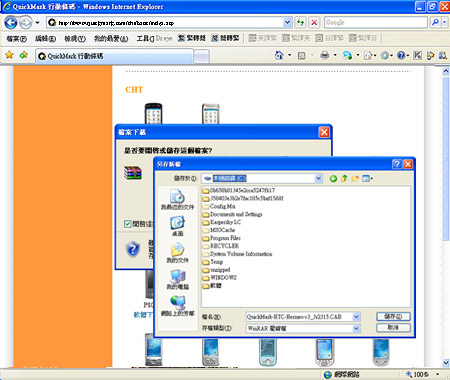The height and width of the screenshot is (380, 450).
Task: Select the Documents and Settings folder
Action: (x=232, y=214)
